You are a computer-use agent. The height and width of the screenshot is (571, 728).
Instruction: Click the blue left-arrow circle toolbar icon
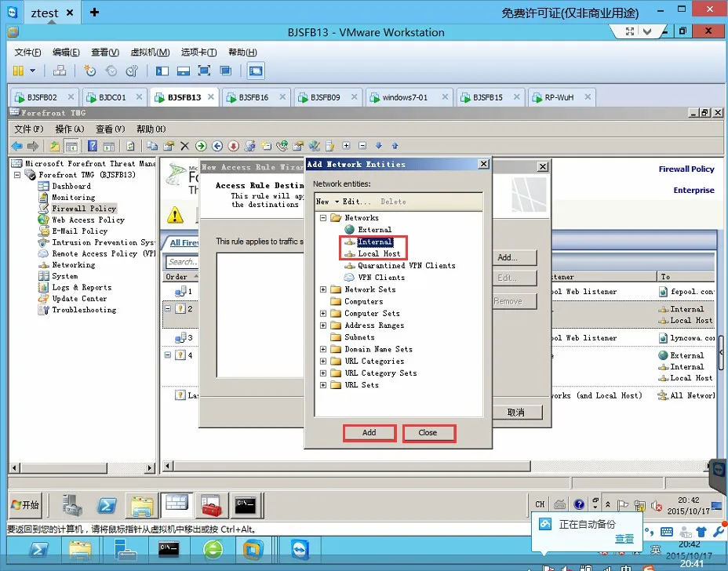click(x=217, y=146)
